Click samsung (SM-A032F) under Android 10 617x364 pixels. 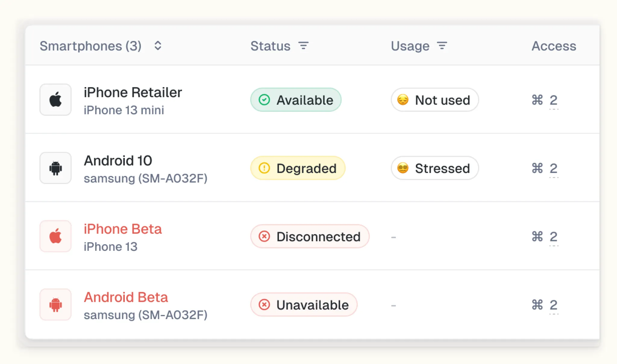click(x=146, y=178)
